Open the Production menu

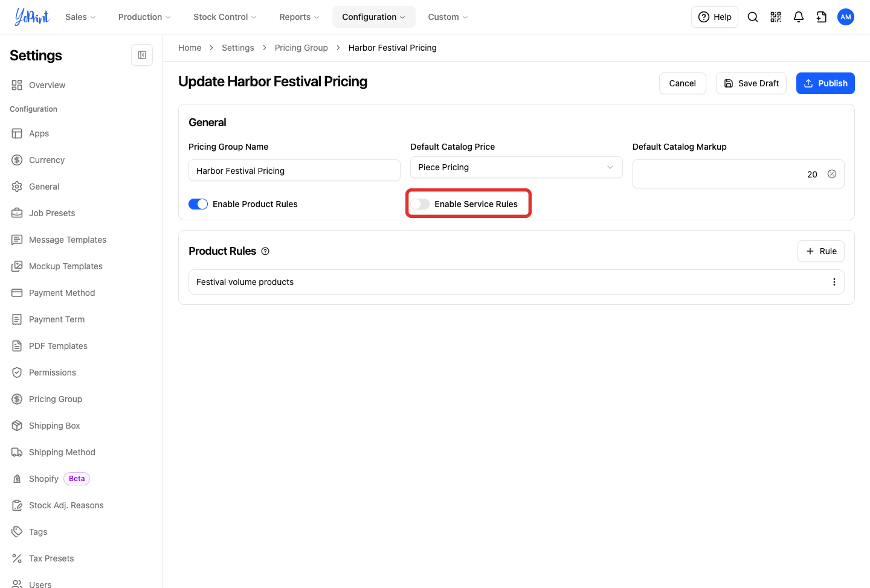144,17
